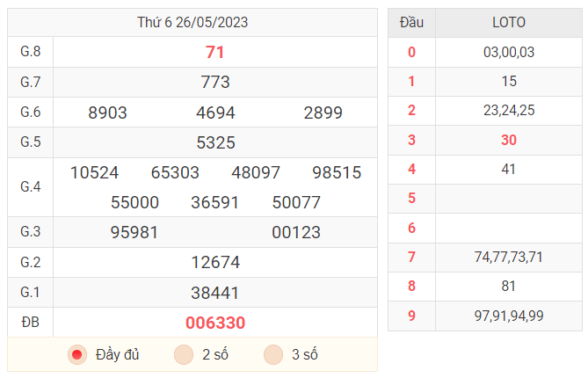Select the 'Đầy đủ' radio option
This screenshot has height=378, width=588.
(x=77, y=355)
